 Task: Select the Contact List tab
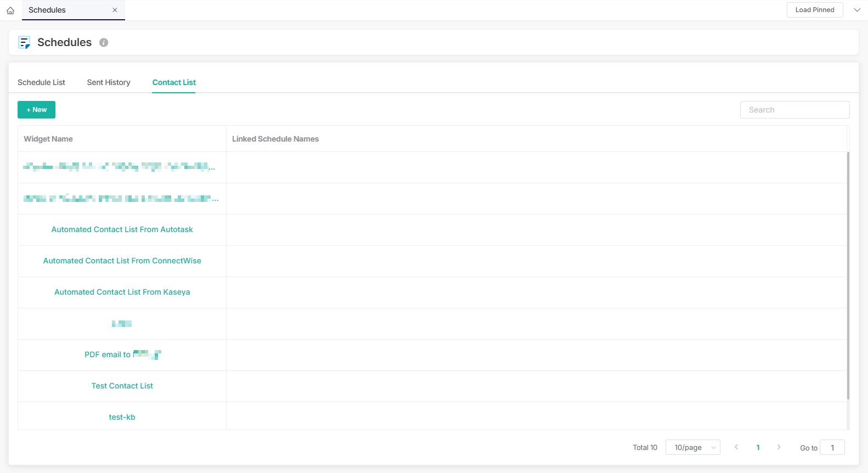click(174, 82)
